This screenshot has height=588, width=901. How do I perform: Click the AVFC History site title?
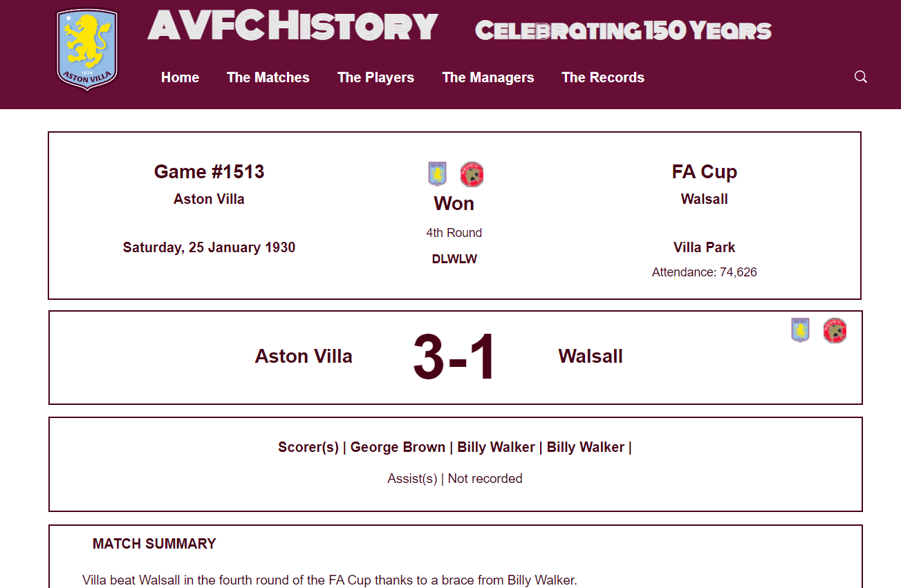tap(292, 26)
